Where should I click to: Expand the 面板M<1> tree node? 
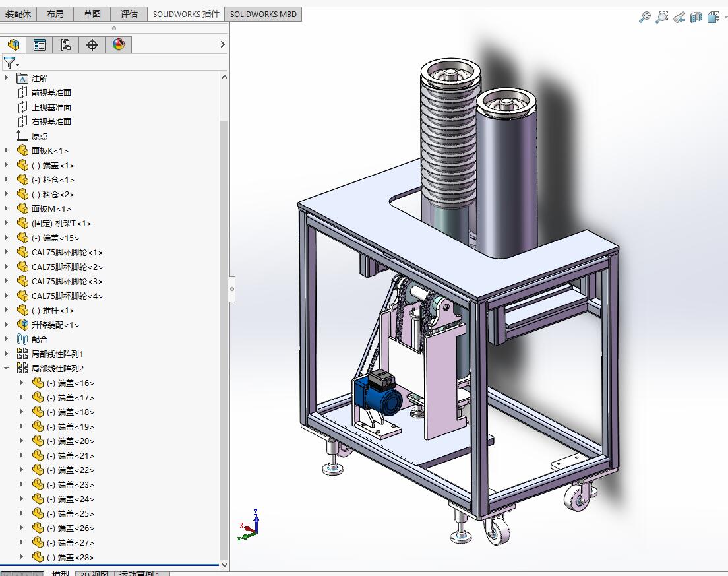tap(7, 208)
